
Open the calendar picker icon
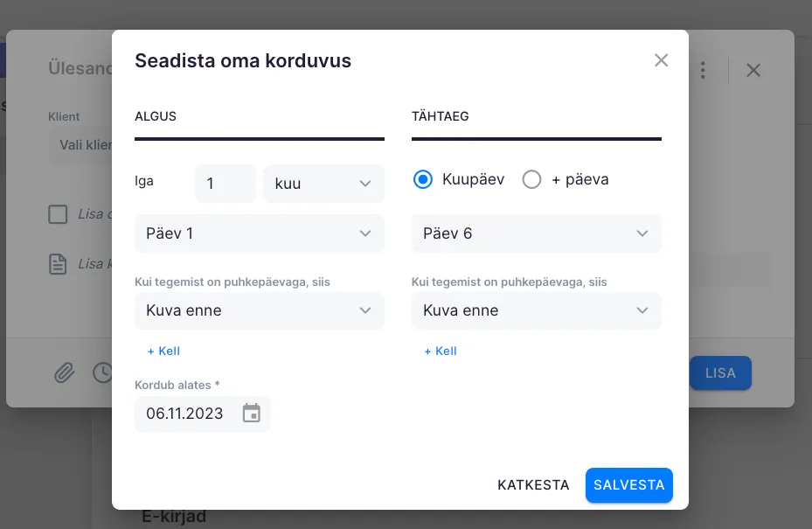click(252, 414)
